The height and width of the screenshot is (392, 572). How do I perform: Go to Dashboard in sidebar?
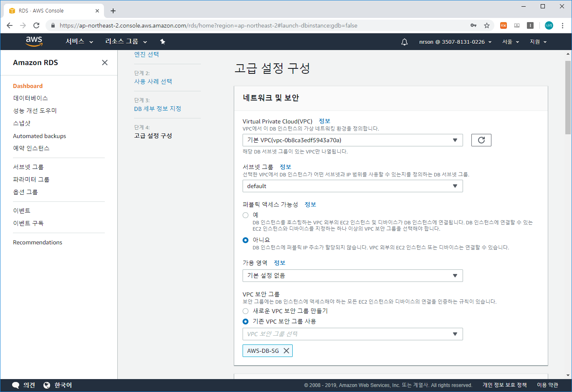click(28, 86)
